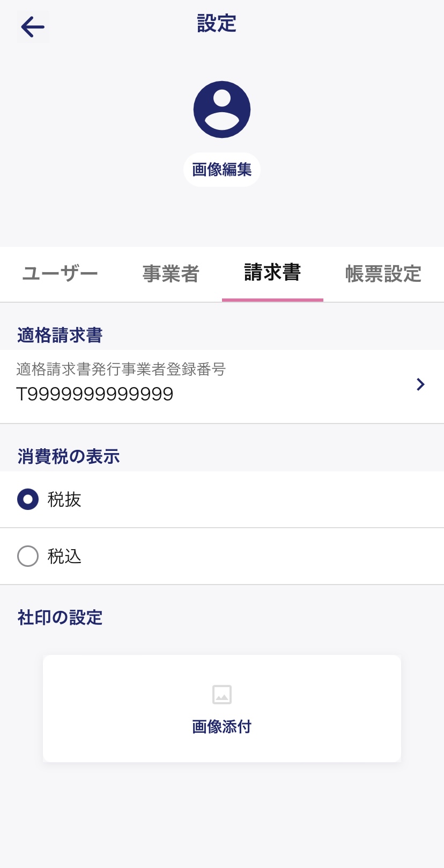Click the 税込 option label text
The height and width of the screenshot is (868, 444).
click(x=64, y=556)
